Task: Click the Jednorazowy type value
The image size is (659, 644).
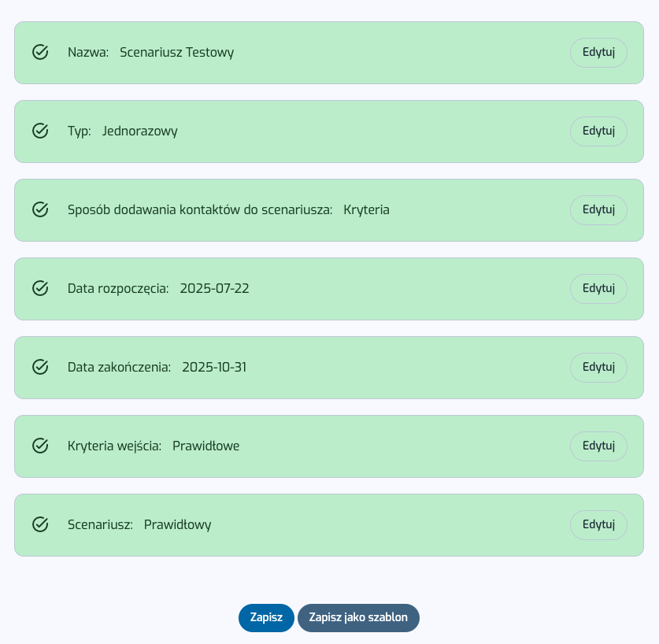Action: [139, 131]
